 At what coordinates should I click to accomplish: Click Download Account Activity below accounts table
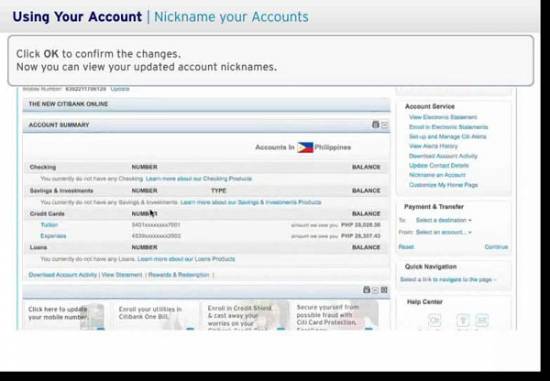[63, 275]
